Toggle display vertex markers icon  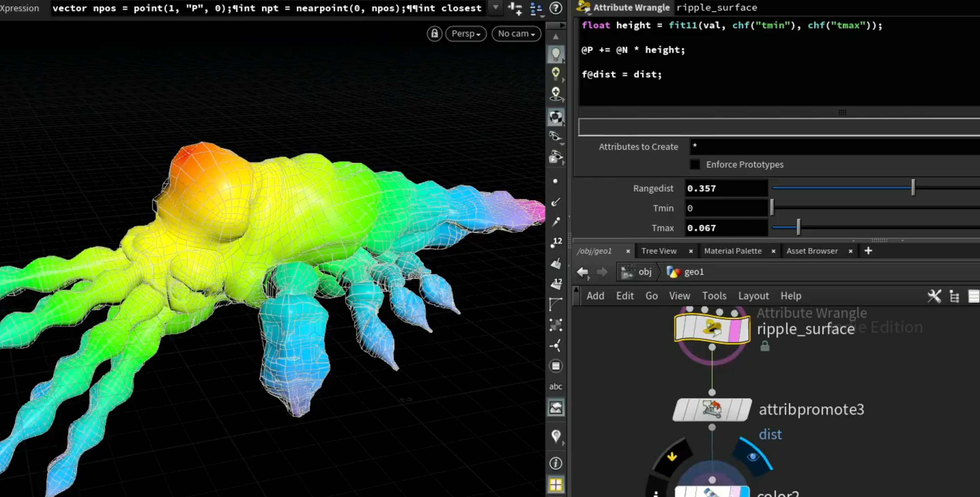click(556, 325)
